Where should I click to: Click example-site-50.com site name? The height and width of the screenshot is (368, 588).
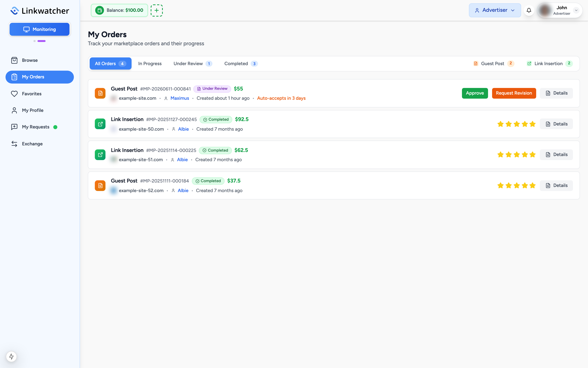[141, 129]
